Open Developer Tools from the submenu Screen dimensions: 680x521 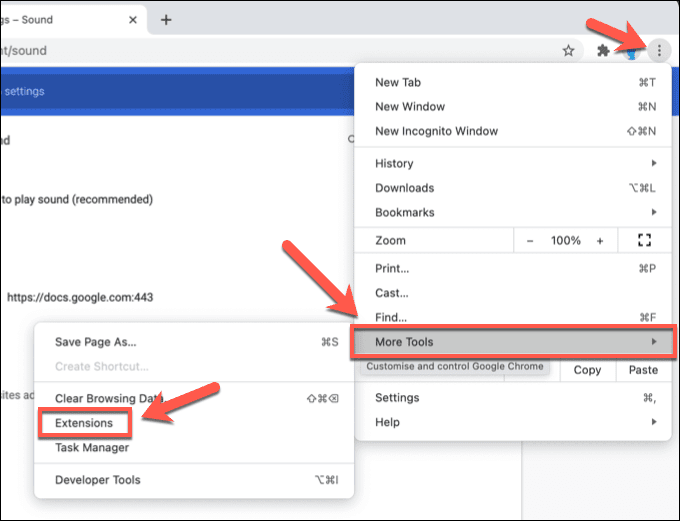pos(97,480)
